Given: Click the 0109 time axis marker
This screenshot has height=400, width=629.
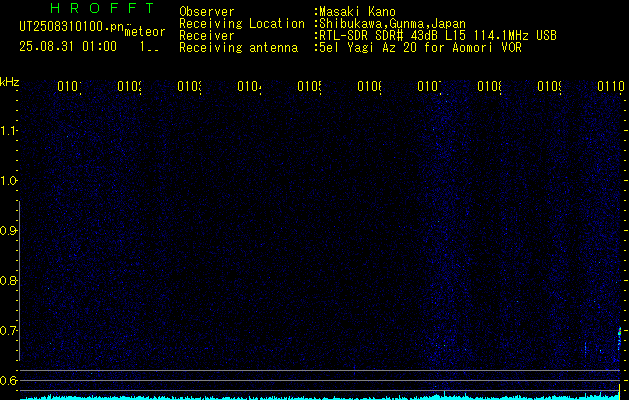Looking at the screenshot, I should click(x=550, y=87).
